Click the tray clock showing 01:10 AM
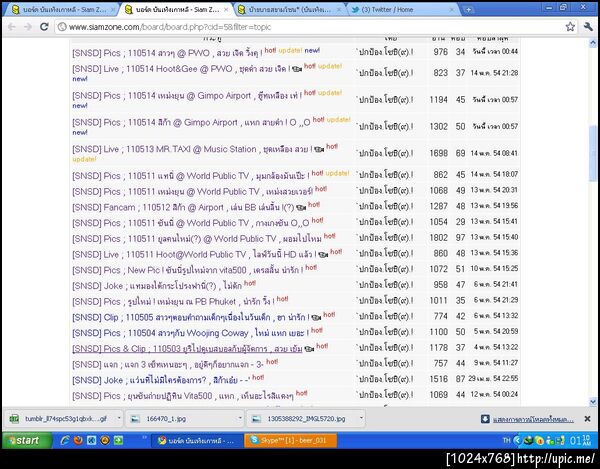Viewport: 600px width, 469px height. (580, 441)
